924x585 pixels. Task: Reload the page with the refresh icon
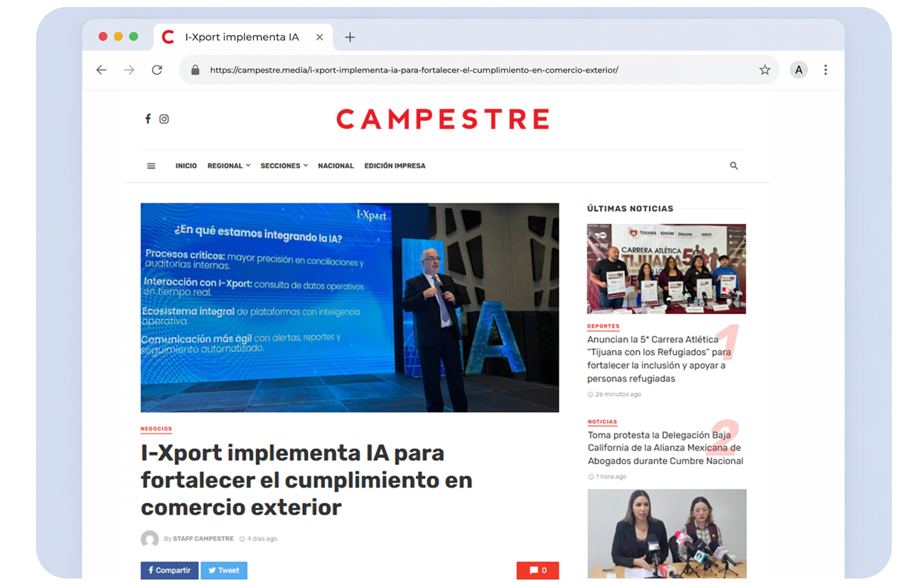click(157, 70)
